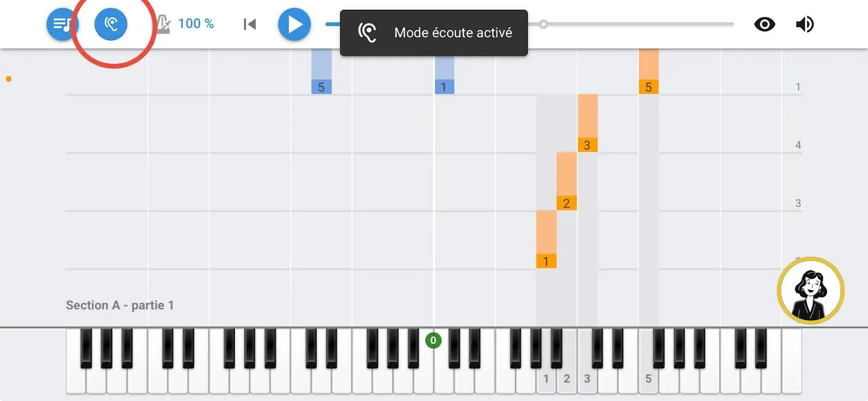Viewport: 868px width, 401px height.
Task: Click the Section A - partie 1 label
Action: pos(120,305)
